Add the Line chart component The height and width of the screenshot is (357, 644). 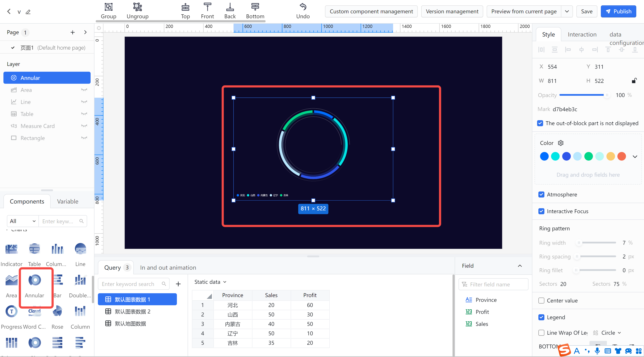pos(80,255)
